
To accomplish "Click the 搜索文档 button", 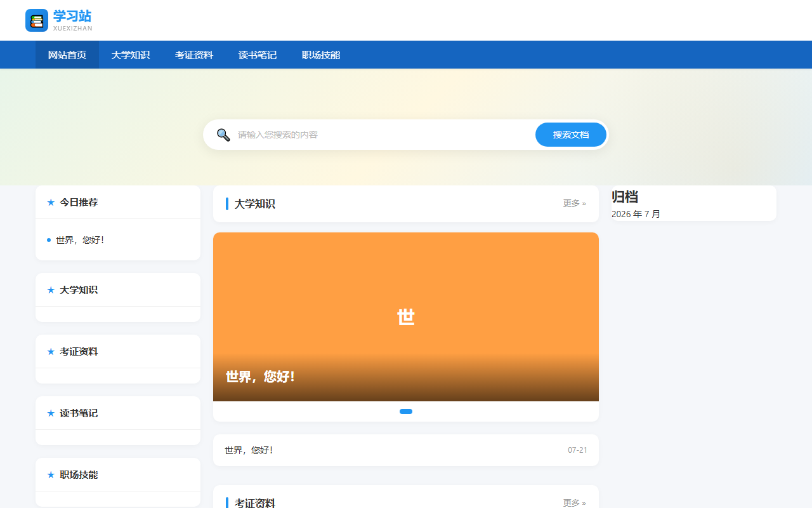I will click(571, 135).
